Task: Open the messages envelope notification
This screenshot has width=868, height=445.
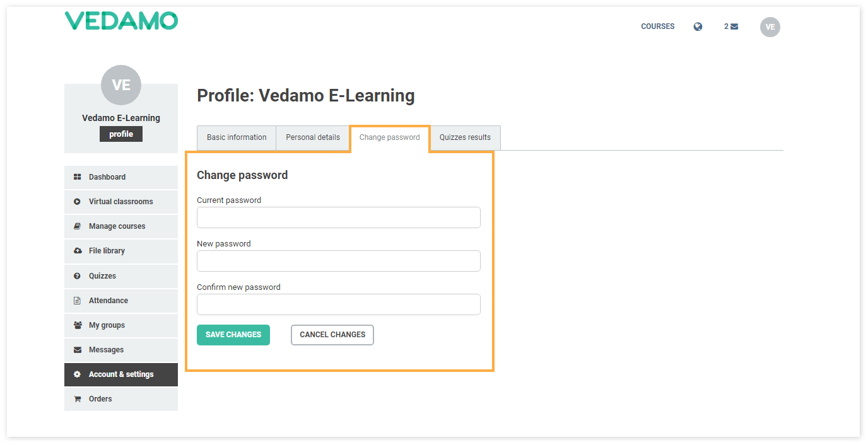Action: pyautogui.click(x=732, y=26)
